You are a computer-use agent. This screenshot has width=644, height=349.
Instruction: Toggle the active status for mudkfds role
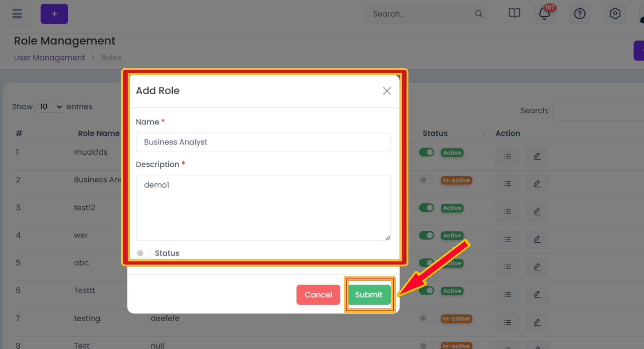(x=427, y=152)
